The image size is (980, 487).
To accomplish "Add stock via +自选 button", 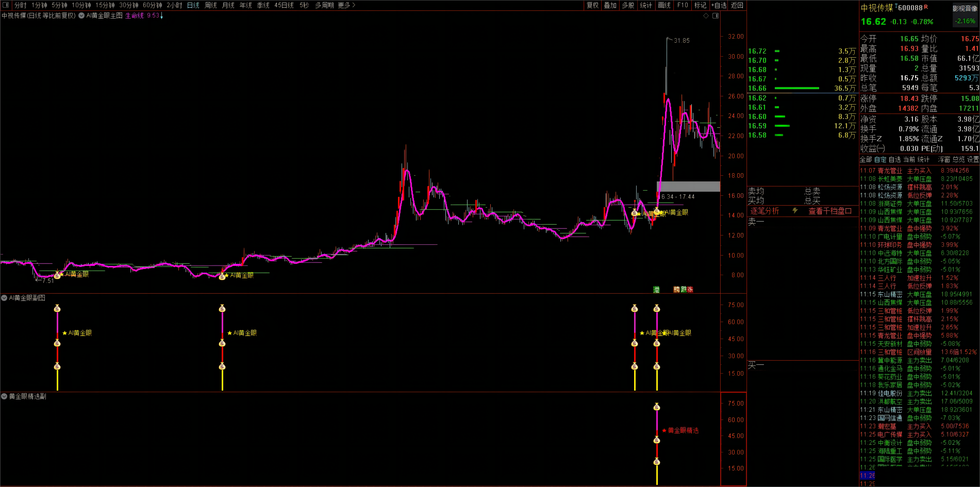I will coord(719,5).
